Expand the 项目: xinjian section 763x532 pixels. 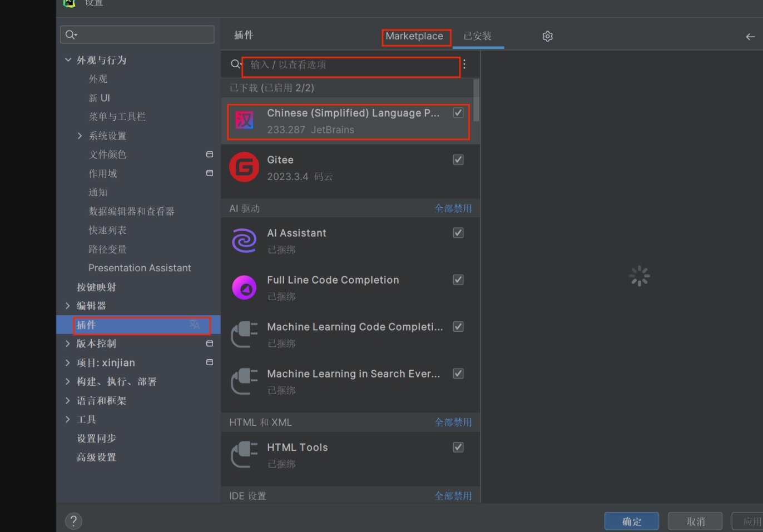[x=67, y=362]
